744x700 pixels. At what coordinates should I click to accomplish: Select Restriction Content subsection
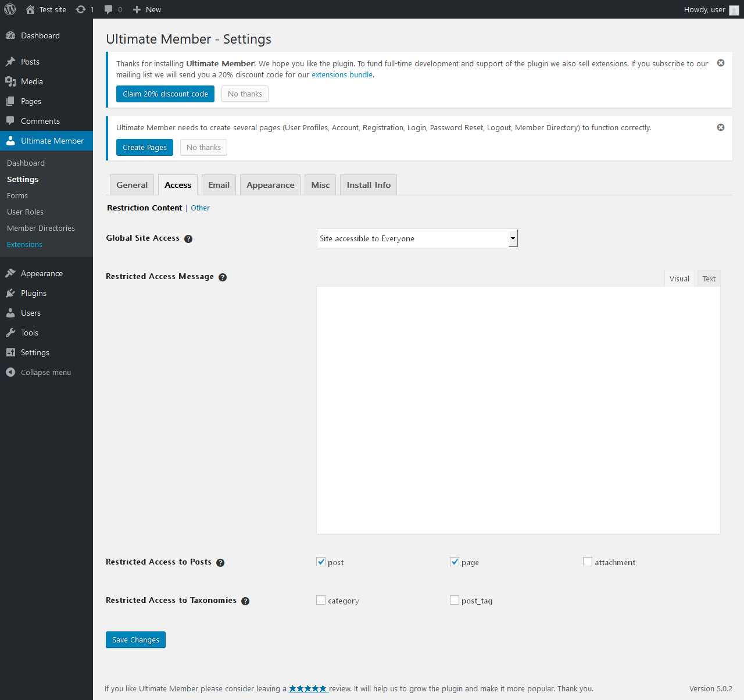pyautogui.click(x=144, y=208)
